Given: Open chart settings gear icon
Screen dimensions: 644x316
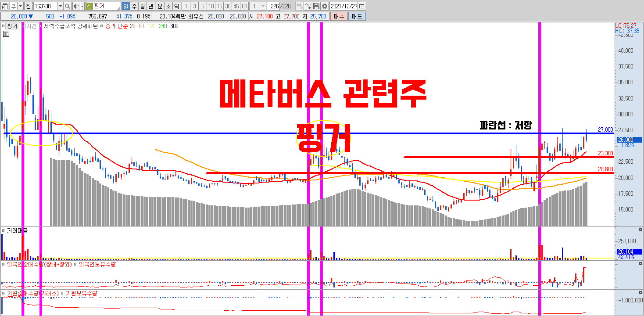Looking at the screenshot, I should (x=324, y=6).
